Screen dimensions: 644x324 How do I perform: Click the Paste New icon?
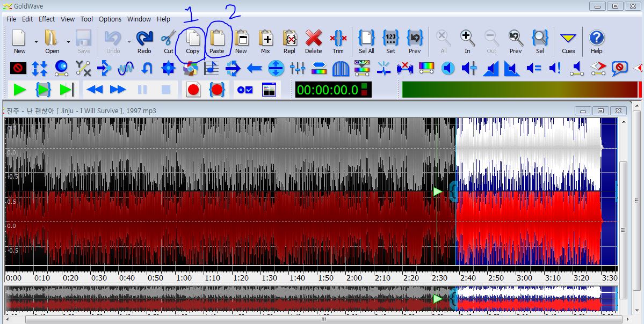tap(241, 38)
